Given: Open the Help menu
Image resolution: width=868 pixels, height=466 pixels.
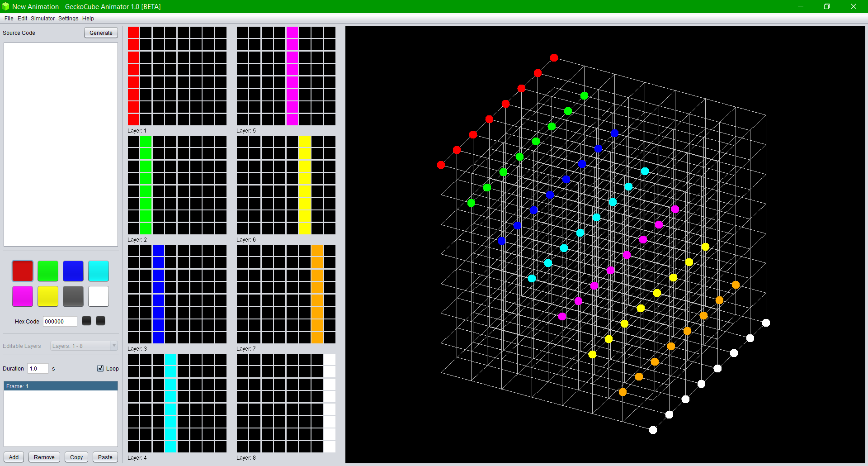Looking at the screenshot, I should pos(88,19).
